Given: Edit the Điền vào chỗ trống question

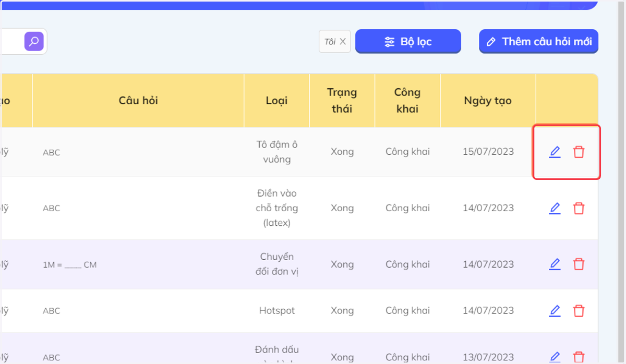Looking at the screenshot, I should 555,208.
